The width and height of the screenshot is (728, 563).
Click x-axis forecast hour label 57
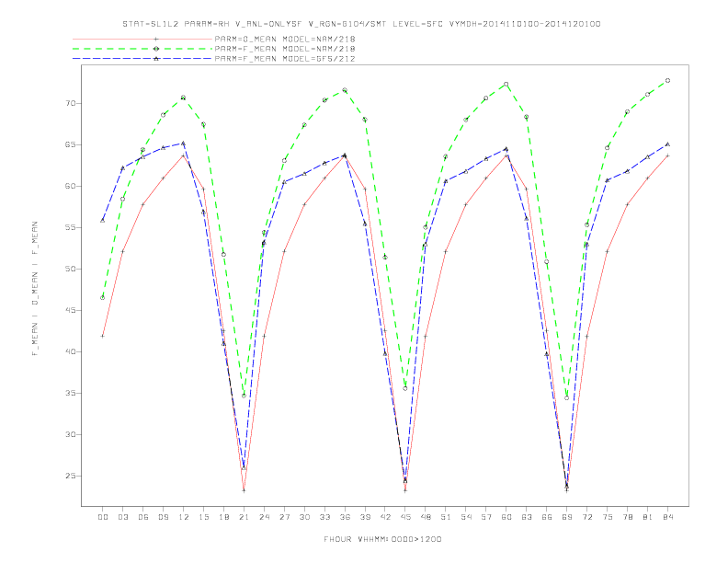tap(486, 517)
